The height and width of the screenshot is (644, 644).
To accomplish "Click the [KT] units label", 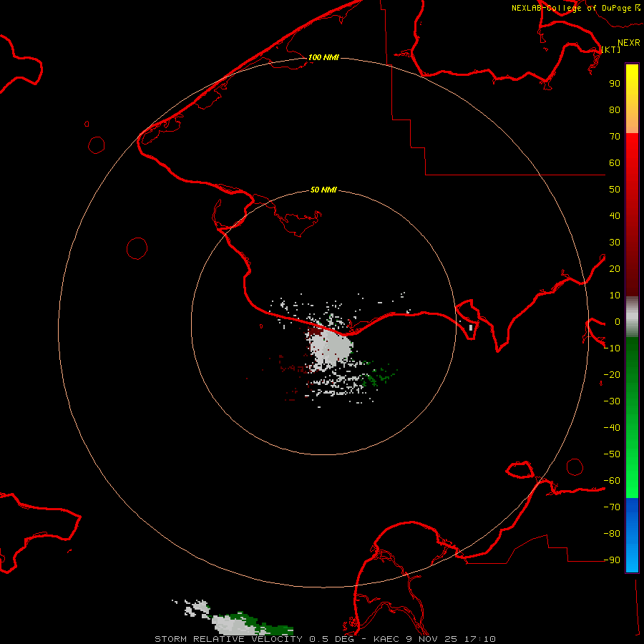I will [611, 49].
